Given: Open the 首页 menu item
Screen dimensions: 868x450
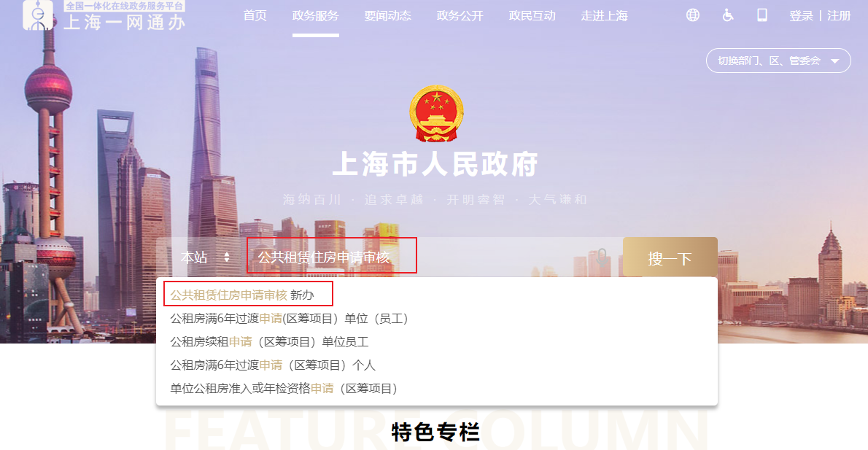Looking at the screenshot, I should pyautogui.click(x=255, y=16).
